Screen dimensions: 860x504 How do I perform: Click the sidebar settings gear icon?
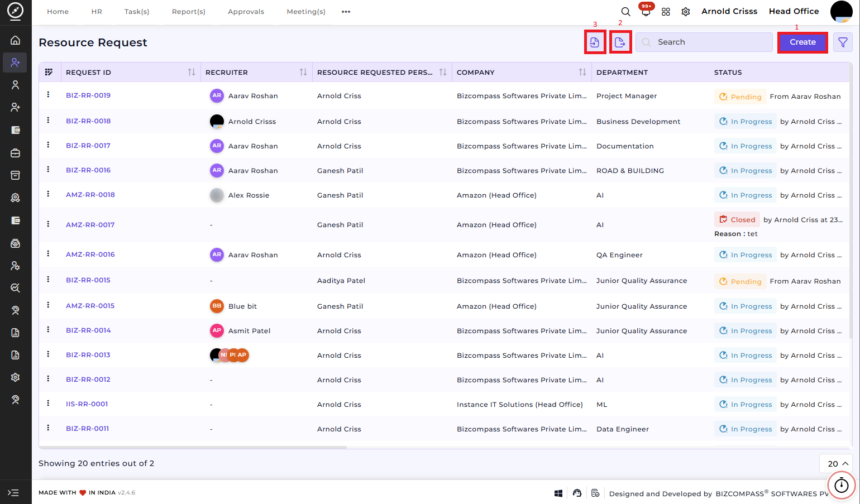(15, 377)
